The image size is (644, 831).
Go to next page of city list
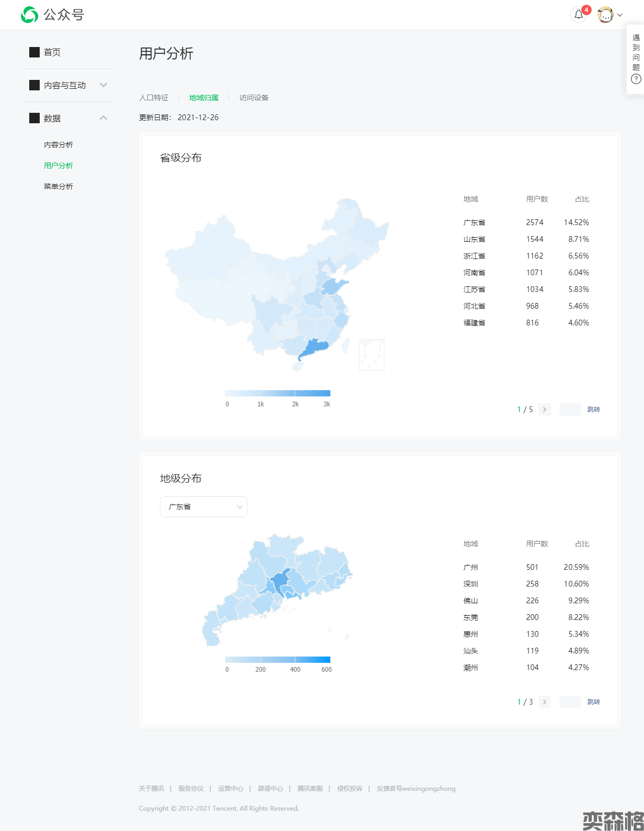pos(544,702)
